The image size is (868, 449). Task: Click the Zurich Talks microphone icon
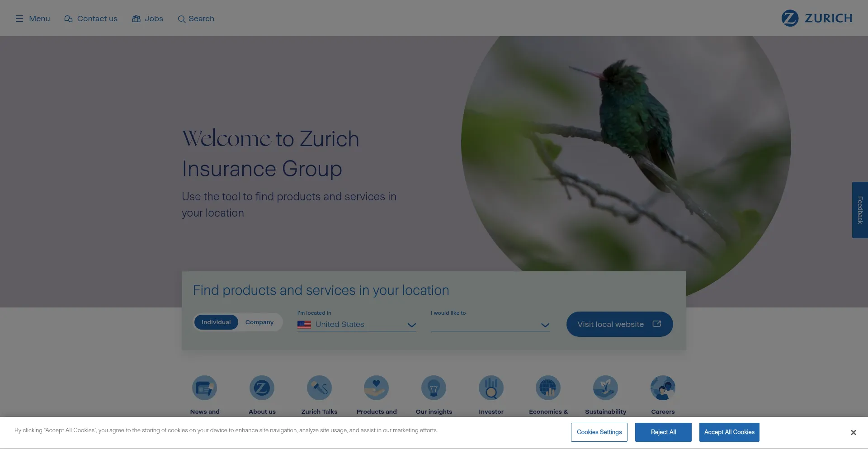(319, 388)
